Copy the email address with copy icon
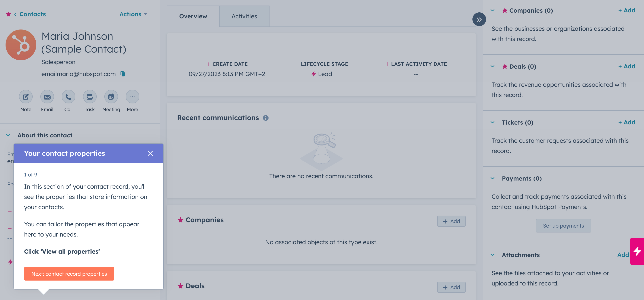 click(123, 74)
